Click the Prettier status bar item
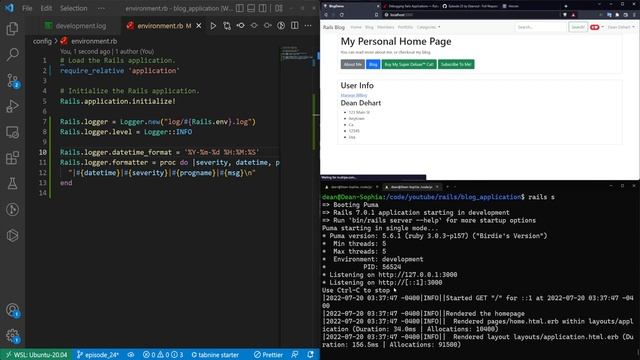Image resolution: width=640 pixels, height=360 pixels. click(x=268, y=355)
